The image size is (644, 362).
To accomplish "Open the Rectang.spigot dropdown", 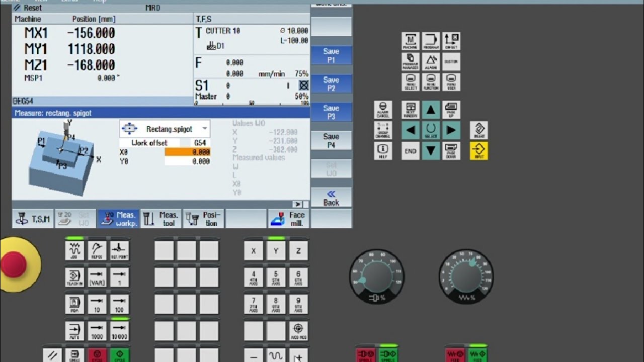I will click(x=165, y=129).
